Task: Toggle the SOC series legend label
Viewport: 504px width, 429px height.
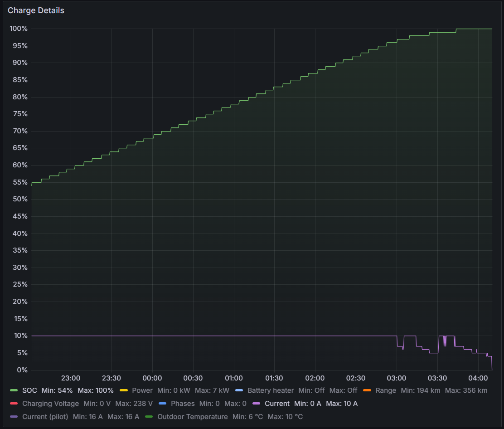Action: [29, 390]
